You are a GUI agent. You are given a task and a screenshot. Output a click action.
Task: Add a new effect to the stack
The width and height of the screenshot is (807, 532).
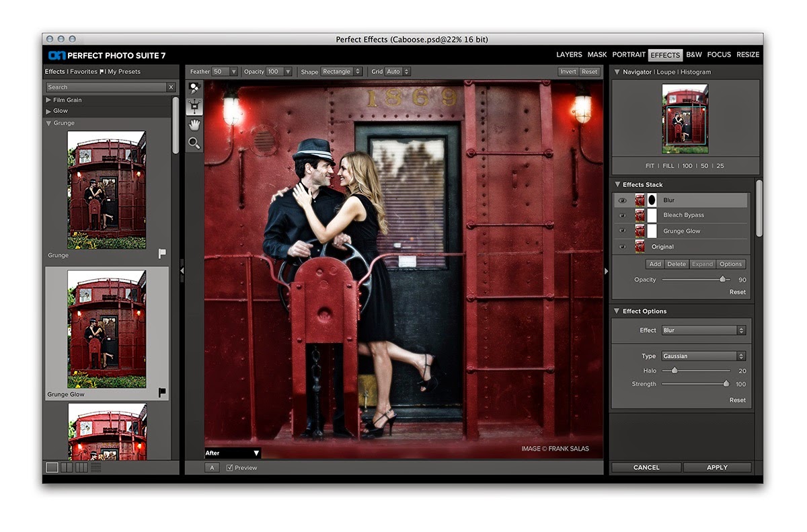[654, 264]
